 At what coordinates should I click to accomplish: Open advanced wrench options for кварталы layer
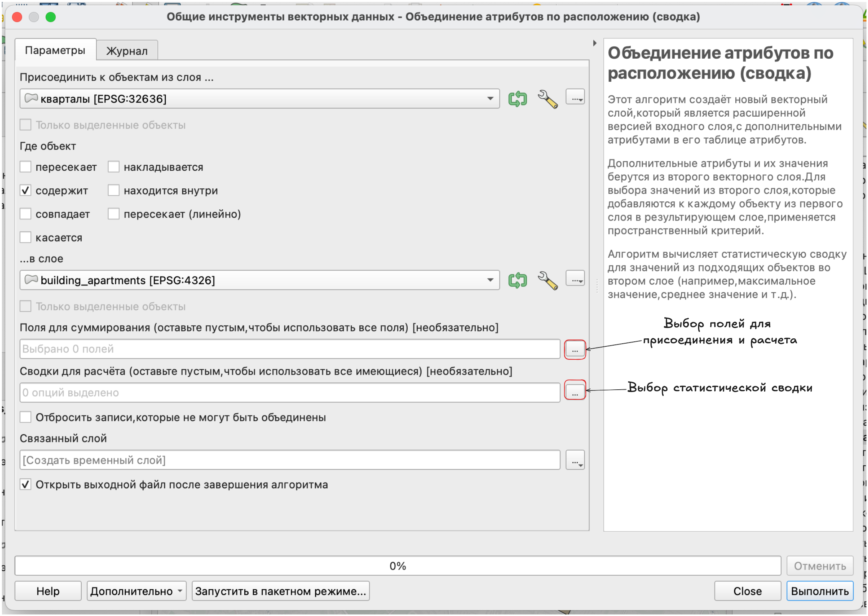click(548, 99)
